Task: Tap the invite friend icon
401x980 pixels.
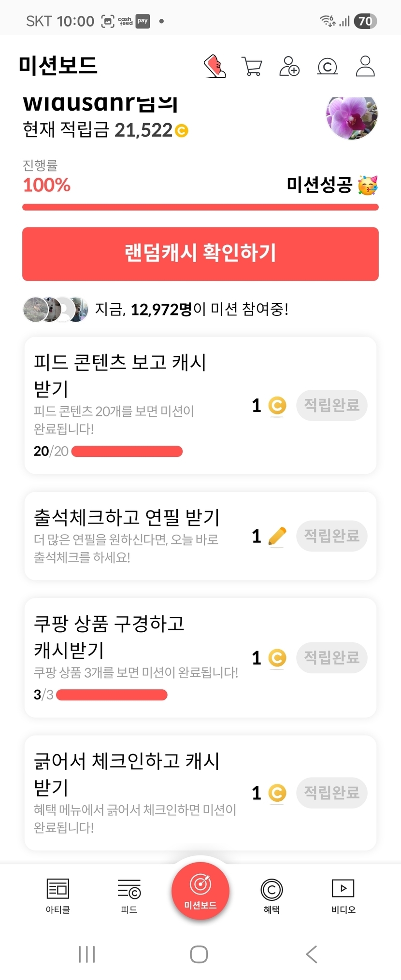Action: (289, 66)
